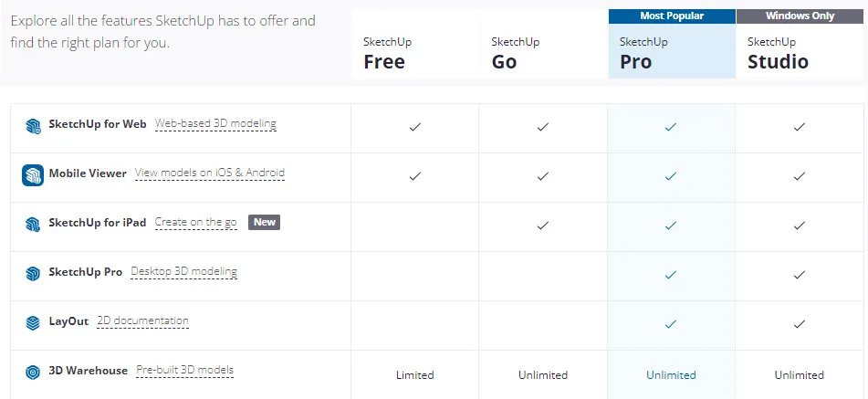Click the 'Most Popular' blue banner

click(x=672, y=16)
